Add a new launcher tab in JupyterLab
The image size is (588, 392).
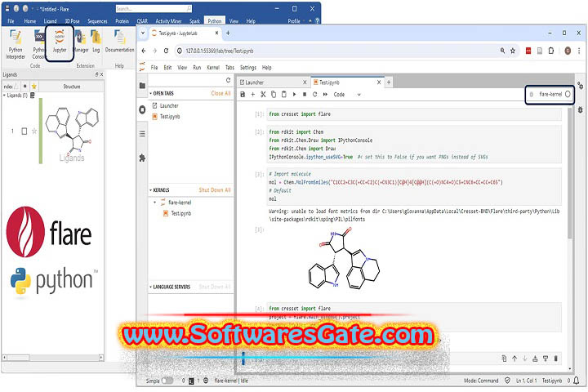[x=389, y=82]
